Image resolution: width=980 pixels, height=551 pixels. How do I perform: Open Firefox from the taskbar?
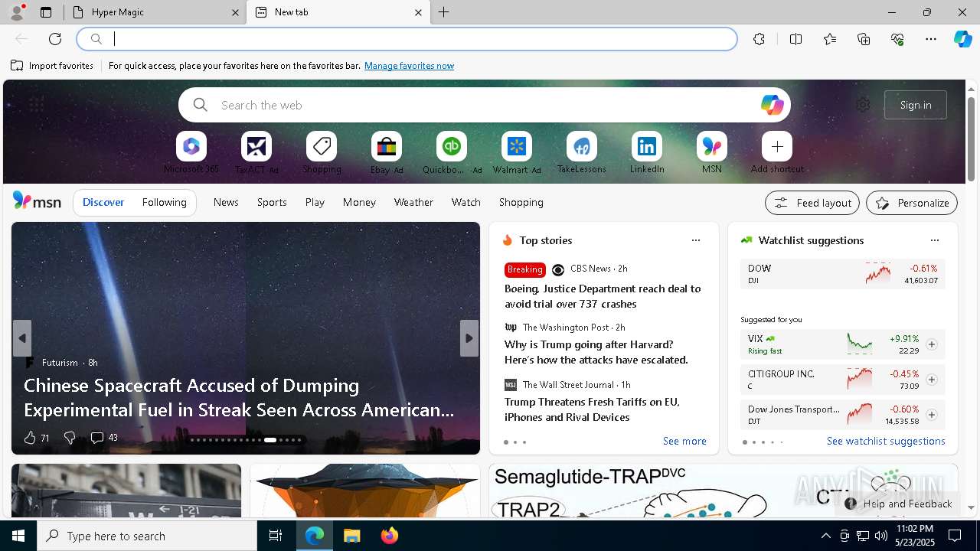click(389, 536)
